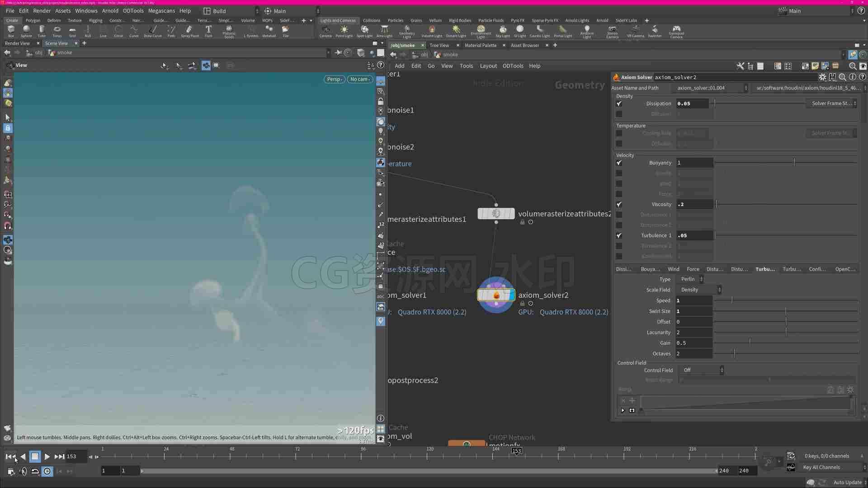Open the parameter gear menu for Axiom Solver
This screenshot has width=868, height=488.
(822, 77)
